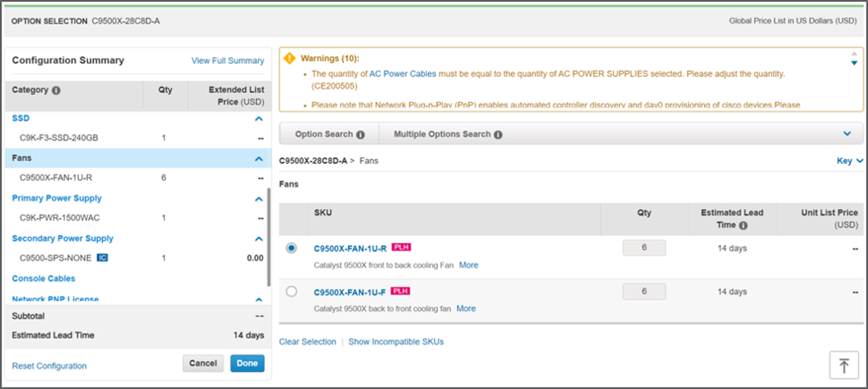Expand the warnings list down arrow
Viewport: 868px width, 389px height.
[854, 63]
